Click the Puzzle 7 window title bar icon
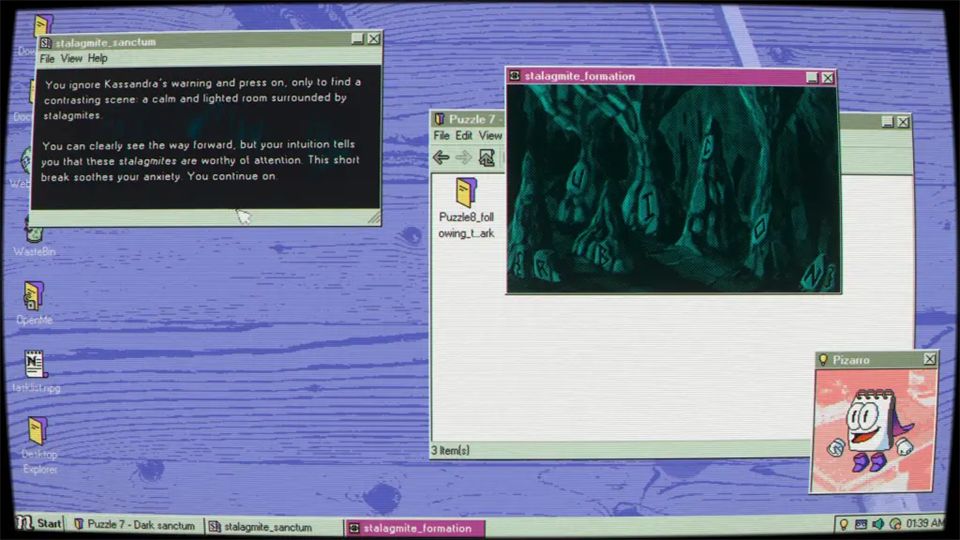Image resolution: width=960 pixels, height=540 pixels. point(439,119)
